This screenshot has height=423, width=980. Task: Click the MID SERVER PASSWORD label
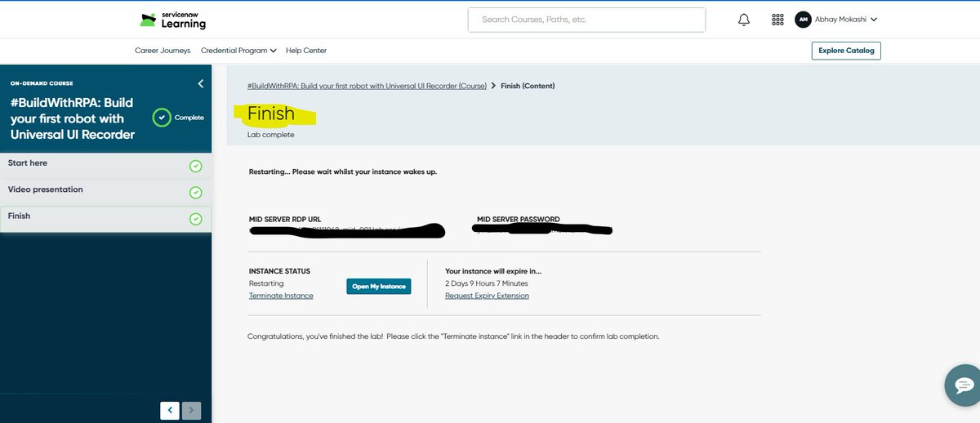[x=519, y=220]
